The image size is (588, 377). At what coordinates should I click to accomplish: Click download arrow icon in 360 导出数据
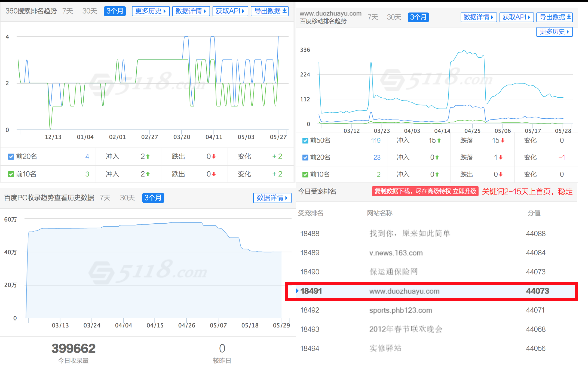(x=284, y=11)
